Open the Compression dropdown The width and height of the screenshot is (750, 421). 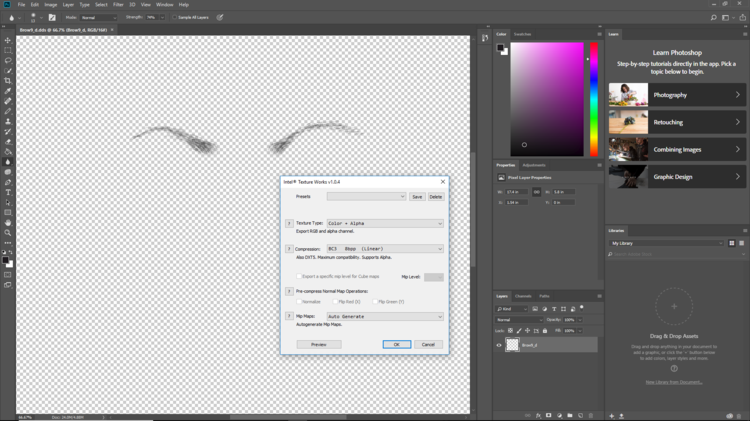(385, 249)
